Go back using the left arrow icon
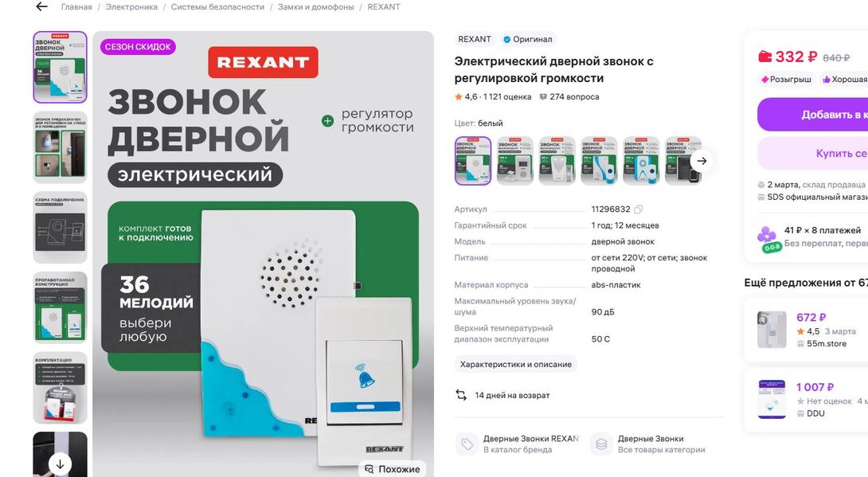Viewport: 868px width, 477px height. tap(41, 7)
